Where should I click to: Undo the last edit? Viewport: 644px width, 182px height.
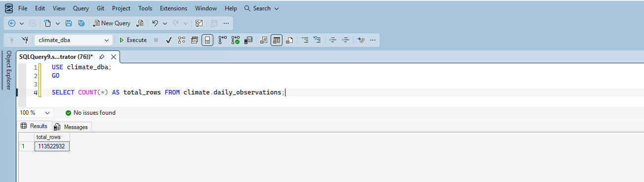pyautogui.click(x=155, y=23)
